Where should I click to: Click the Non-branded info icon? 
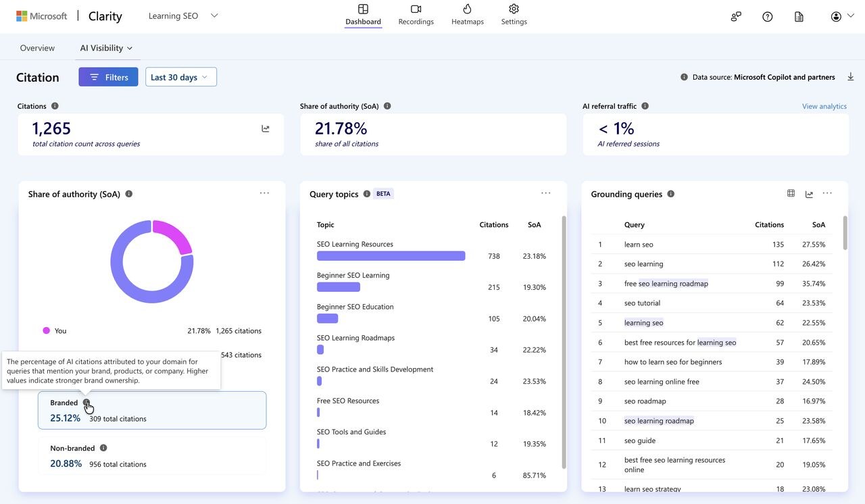[103, 447]
